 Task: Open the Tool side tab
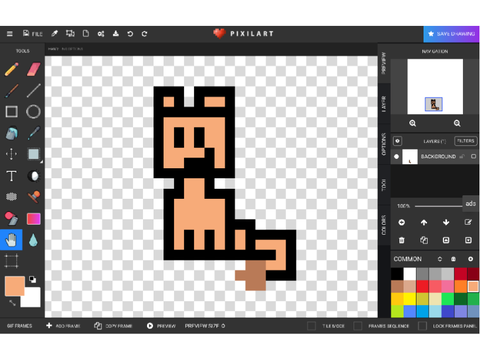click(383, 185)
